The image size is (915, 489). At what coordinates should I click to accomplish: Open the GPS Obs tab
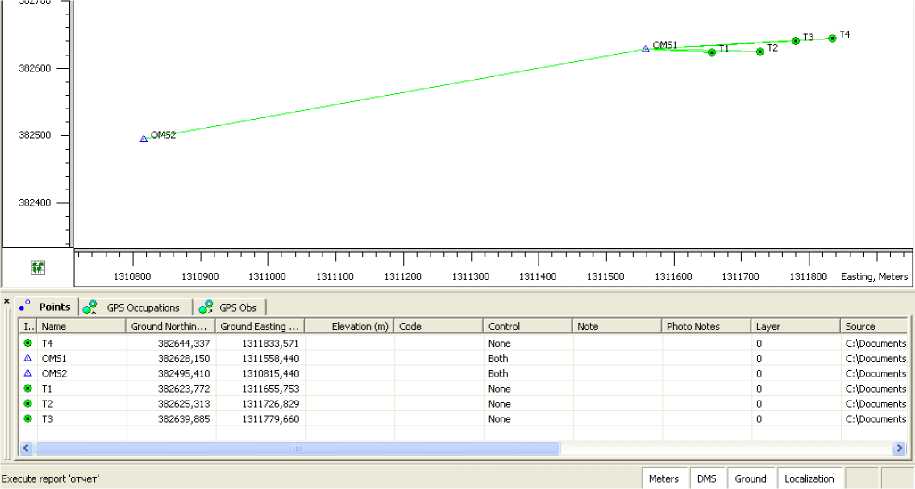(x=231, y=307)
